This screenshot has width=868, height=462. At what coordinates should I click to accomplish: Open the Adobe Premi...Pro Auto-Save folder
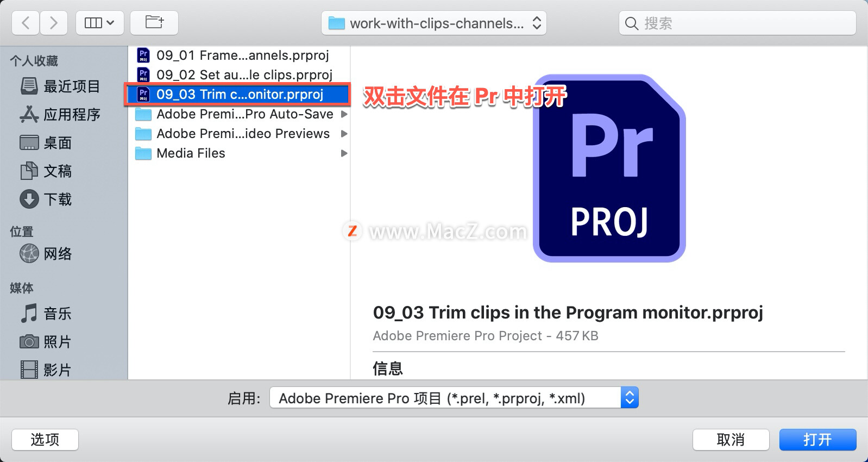tap(239, 114)
